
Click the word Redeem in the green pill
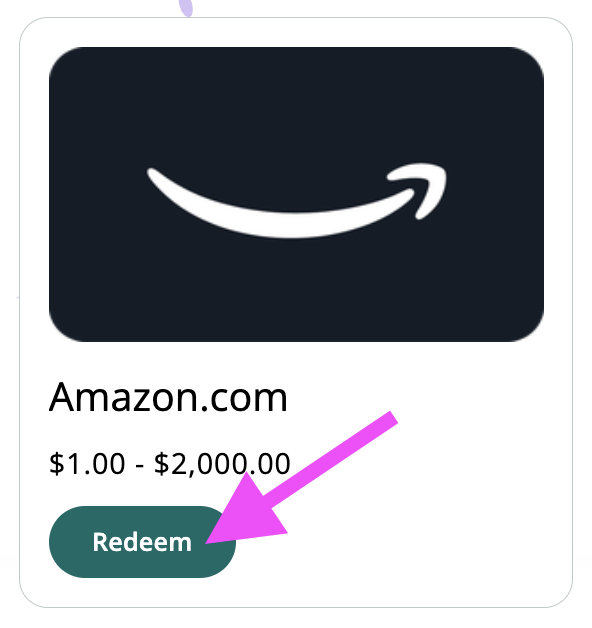[142, 542]
